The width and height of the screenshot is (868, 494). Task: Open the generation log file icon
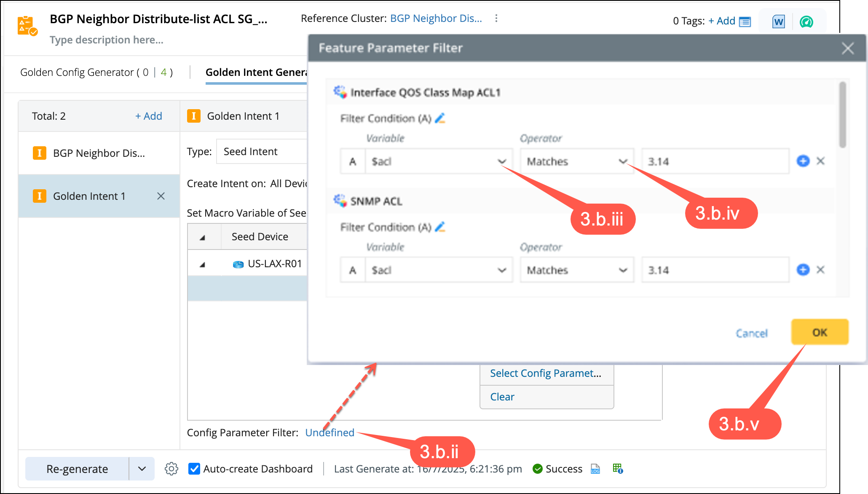[x=595, y=469]
